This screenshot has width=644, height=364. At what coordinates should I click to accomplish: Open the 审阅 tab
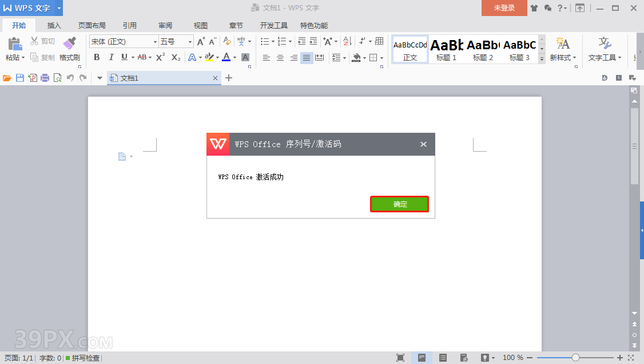pos(165,26)
